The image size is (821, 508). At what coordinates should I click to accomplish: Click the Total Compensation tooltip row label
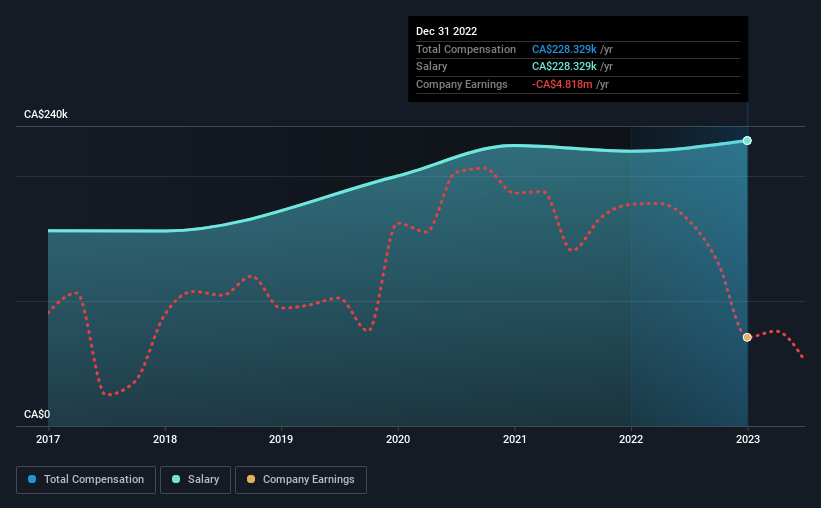coord(466,49)
